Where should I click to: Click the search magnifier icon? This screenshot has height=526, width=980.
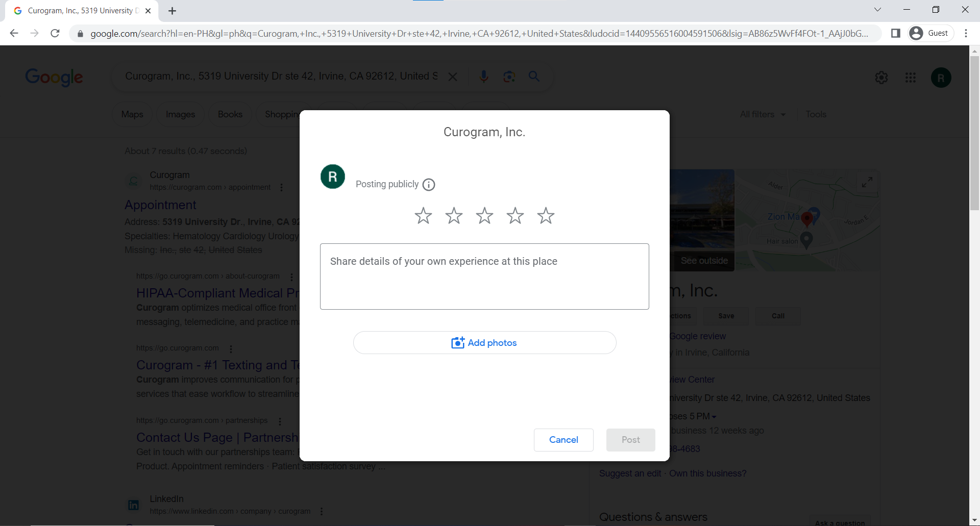pyautogui.click(x=534, y=77)
